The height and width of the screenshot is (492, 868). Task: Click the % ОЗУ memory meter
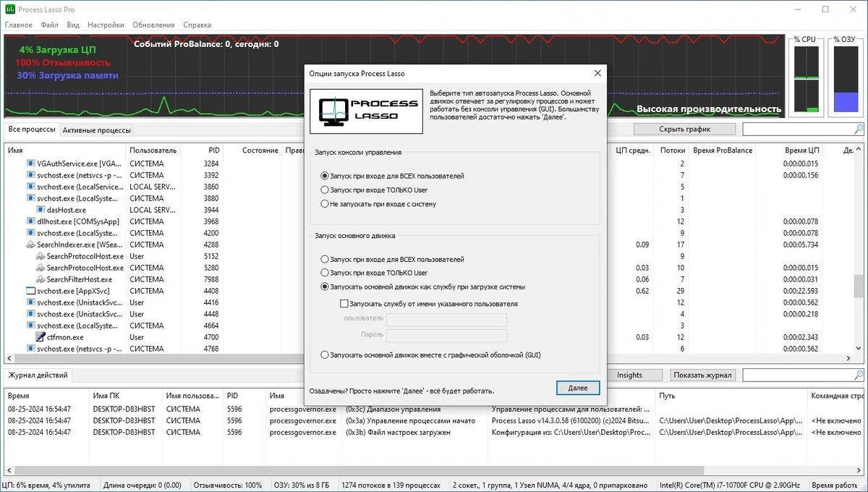pos(846,80)
